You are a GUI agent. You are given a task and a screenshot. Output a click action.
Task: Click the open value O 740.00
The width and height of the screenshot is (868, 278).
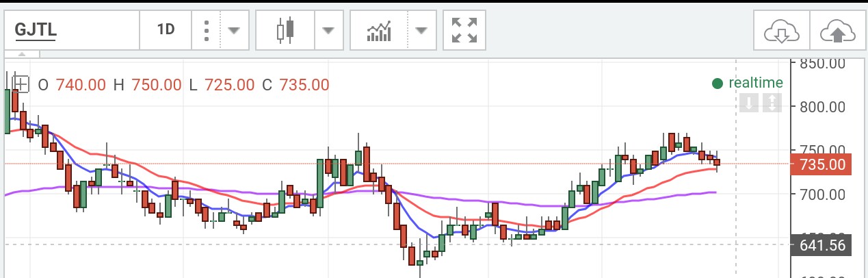pos(72,85)
